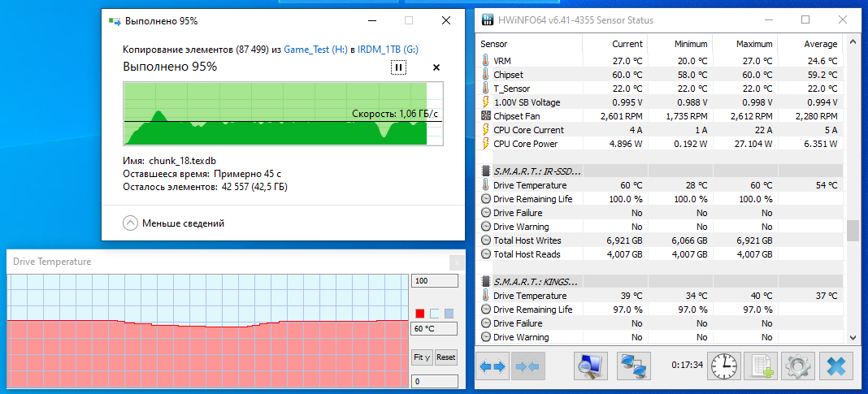Click the blue graph color swatch
The image size is (868, 394).
coord(449,314)
